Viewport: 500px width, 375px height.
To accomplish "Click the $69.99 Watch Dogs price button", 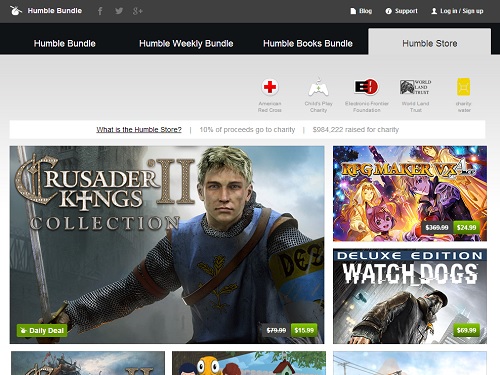I will pyautogui.click(x=466, y=330).
